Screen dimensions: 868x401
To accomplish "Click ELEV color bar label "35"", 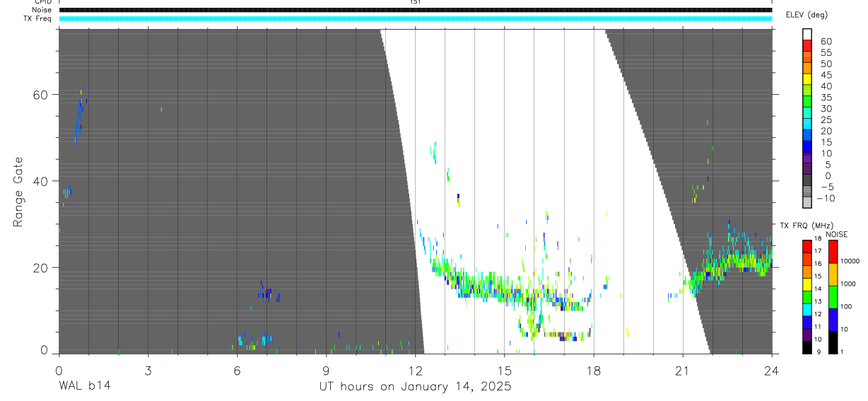I will pyautogui.click(x=826, y=98).
